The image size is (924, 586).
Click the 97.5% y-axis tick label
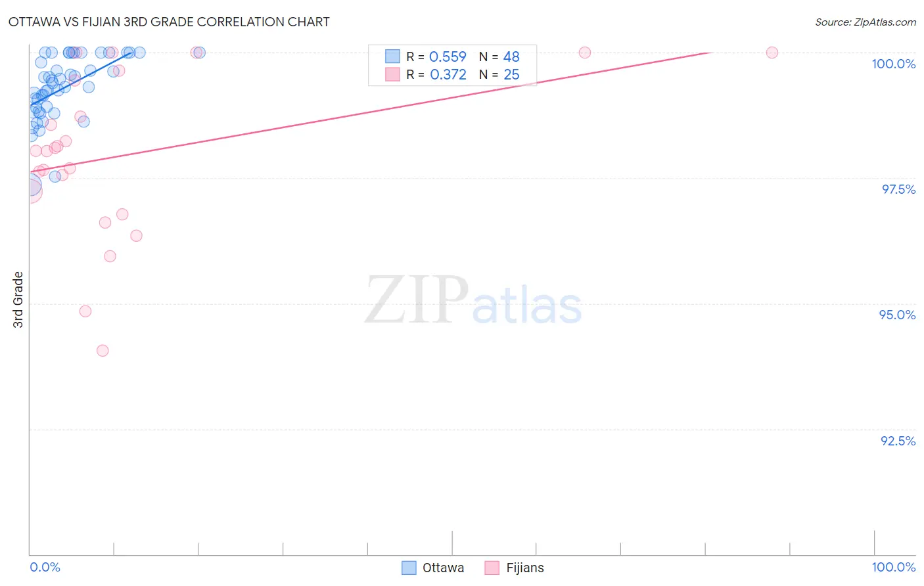point(898,189)
